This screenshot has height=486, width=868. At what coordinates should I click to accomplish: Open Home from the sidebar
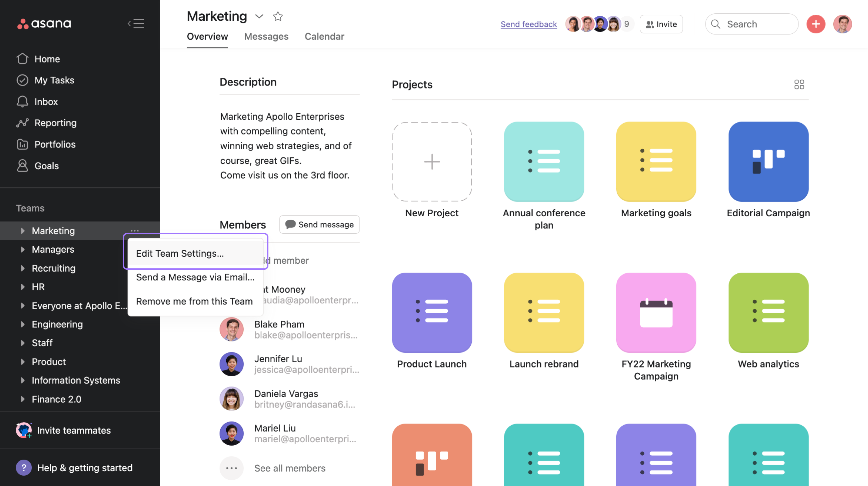point(38,59)
